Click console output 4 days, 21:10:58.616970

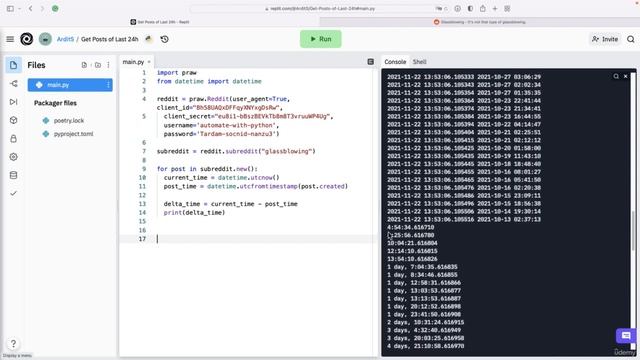click(426, 346)
